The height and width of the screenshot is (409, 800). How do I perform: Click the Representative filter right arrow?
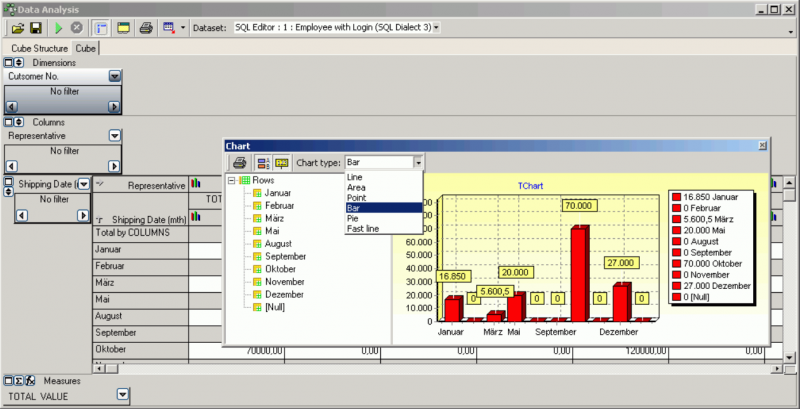pos(114,166)
